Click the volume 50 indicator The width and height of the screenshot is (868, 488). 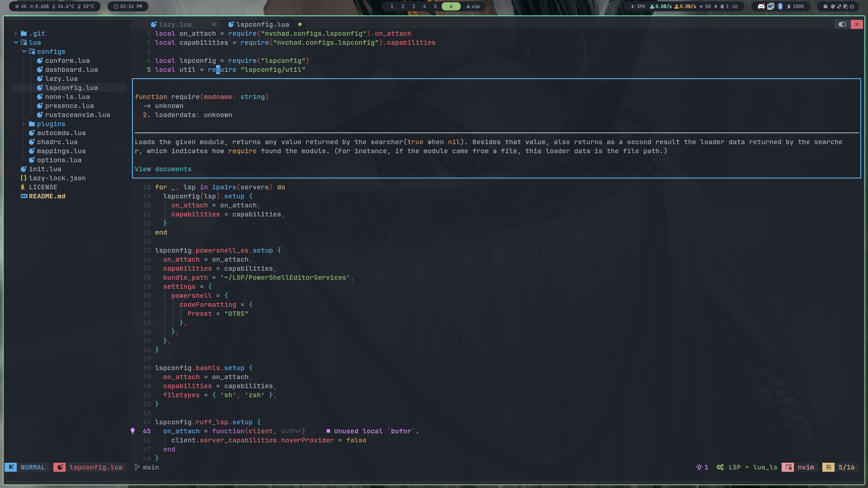[705, 6]
